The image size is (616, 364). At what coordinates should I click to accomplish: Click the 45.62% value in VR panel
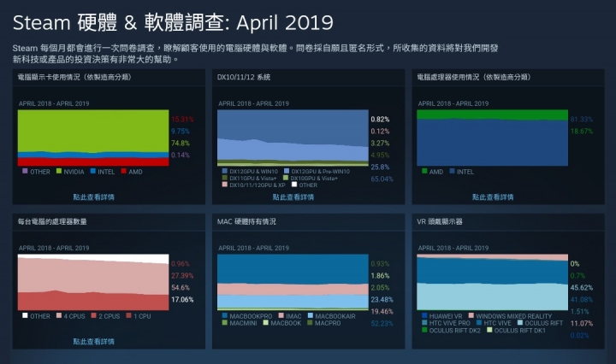(x=582, y=287)
